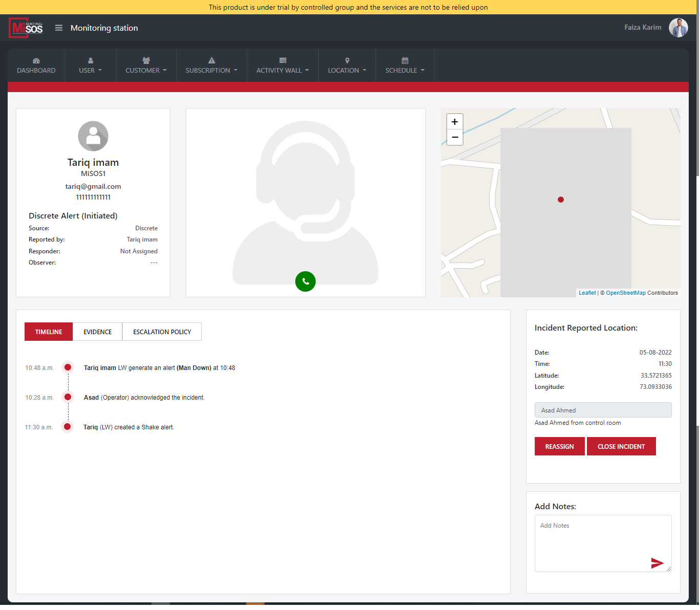Zoom in on the map
This screenshot has height=610, width=700.
coord(454,122)
